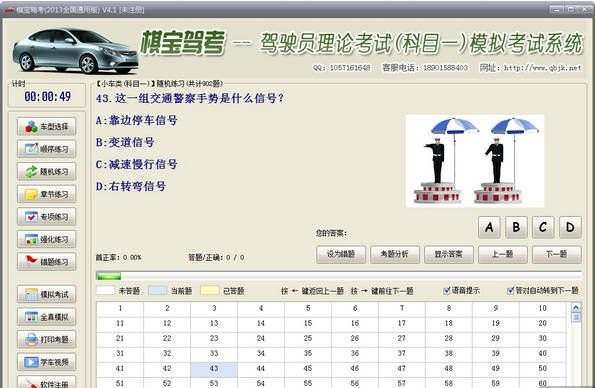The width and height of the screenshot is (595, 388).
Task: Open 车型选择 vehicle type selection
Action: pos(46,126)
